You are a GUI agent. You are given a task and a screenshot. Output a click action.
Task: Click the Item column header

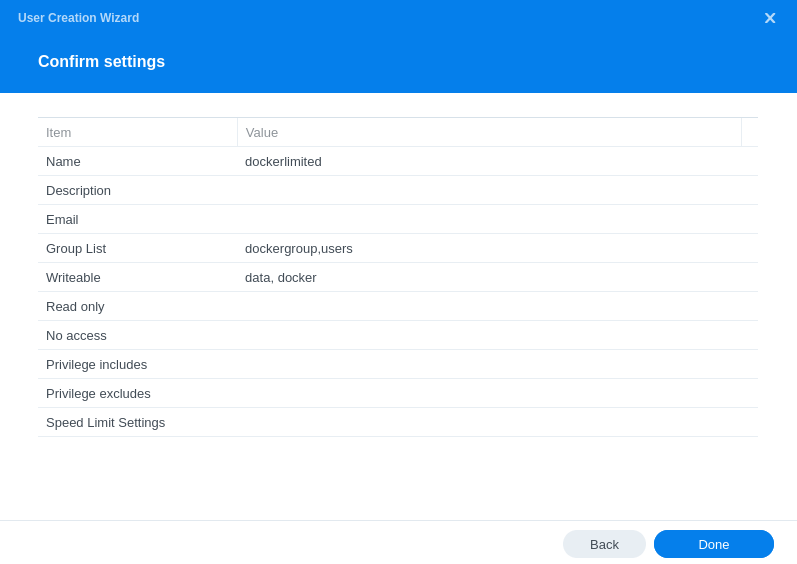click(x=138, y=133)
